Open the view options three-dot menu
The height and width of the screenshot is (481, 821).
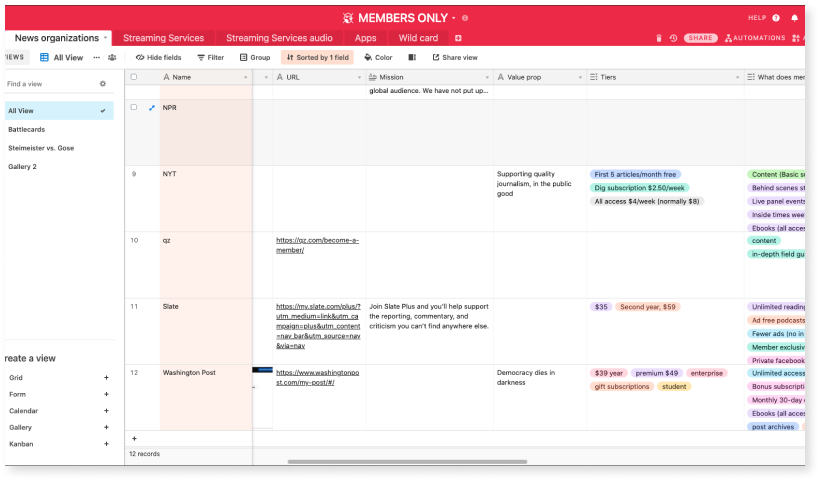96,58
